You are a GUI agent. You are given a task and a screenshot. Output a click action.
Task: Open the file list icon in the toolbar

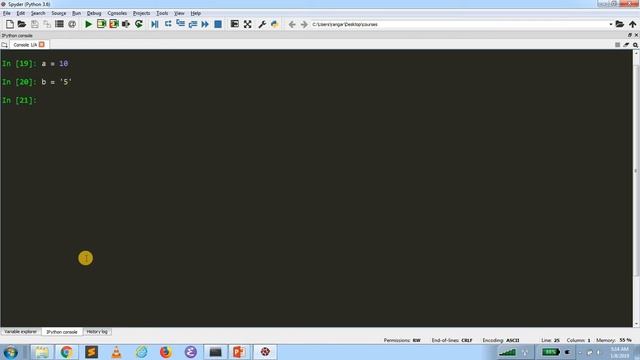click(x=59, y=24)
